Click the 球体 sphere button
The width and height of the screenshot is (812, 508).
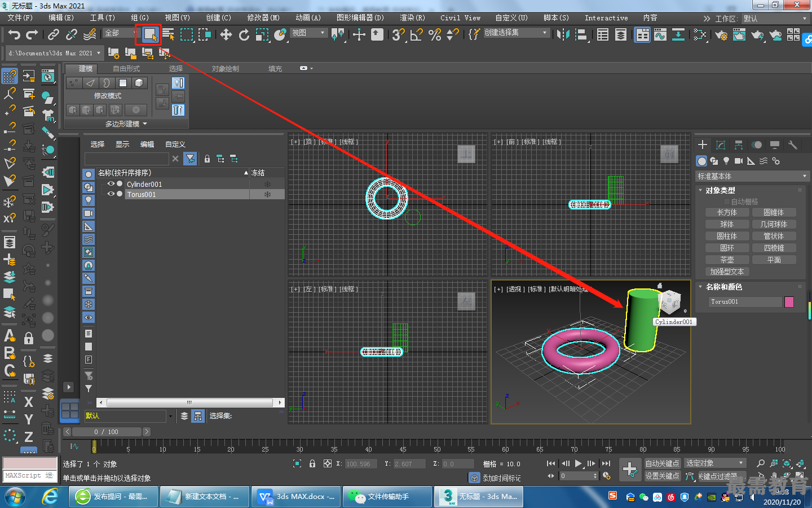click(x=727, y=224)
